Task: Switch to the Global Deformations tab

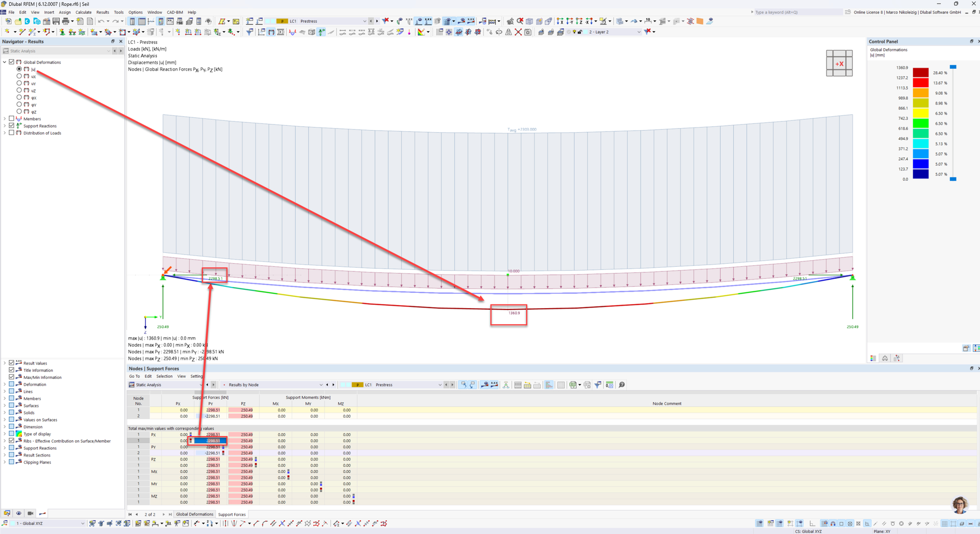Action: click(194, 514)
